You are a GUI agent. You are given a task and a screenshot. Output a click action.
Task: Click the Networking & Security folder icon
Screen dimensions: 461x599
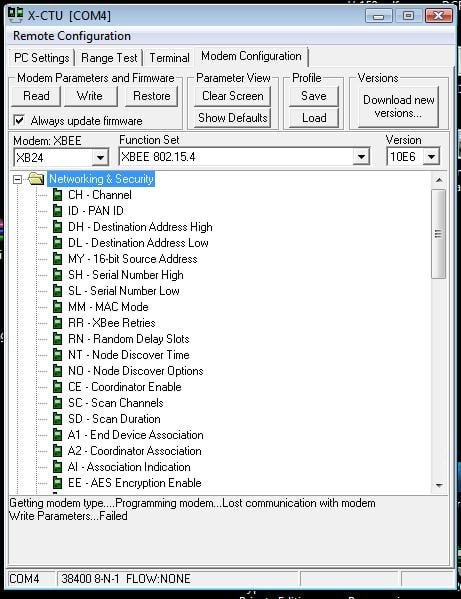click(36, 178)
